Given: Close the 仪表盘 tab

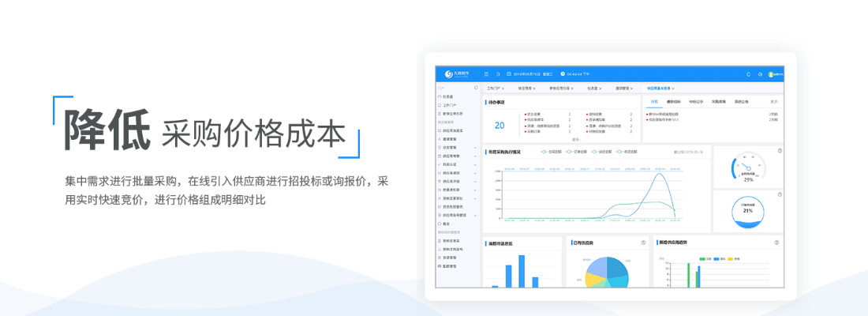Looking at the screenshot, I should [x=600, y=88].
